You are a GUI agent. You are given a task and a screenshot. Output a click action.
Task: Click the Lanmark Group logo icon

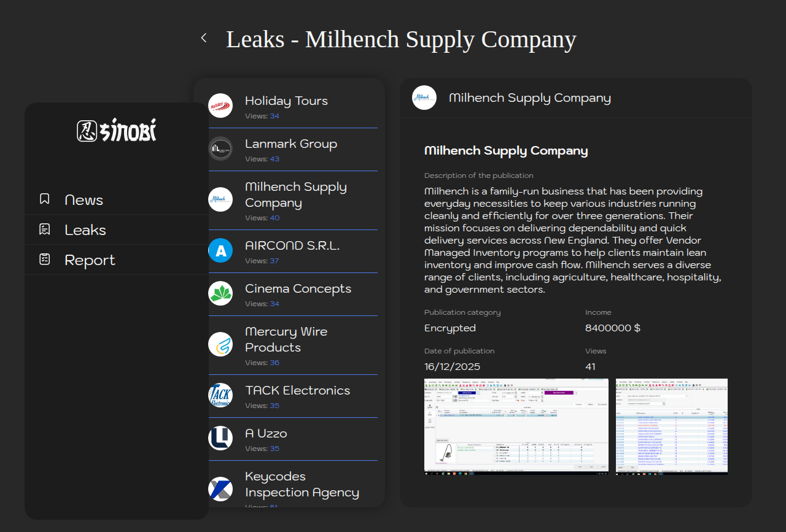tap(220, 148)
